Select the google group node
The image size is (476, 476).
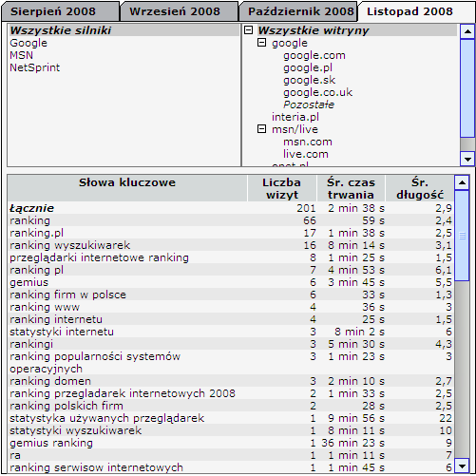(x=290, y=43)
